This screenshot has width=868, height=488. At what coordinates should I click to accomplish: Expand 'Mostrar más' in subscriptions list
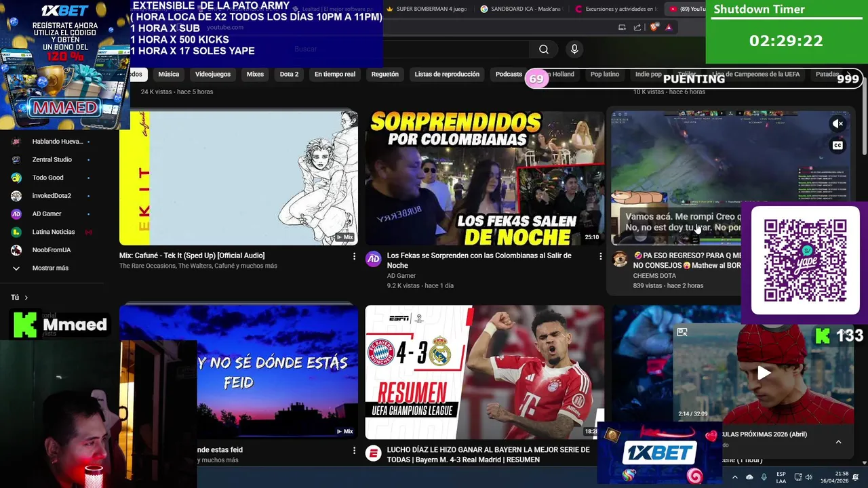coord(50,268)
